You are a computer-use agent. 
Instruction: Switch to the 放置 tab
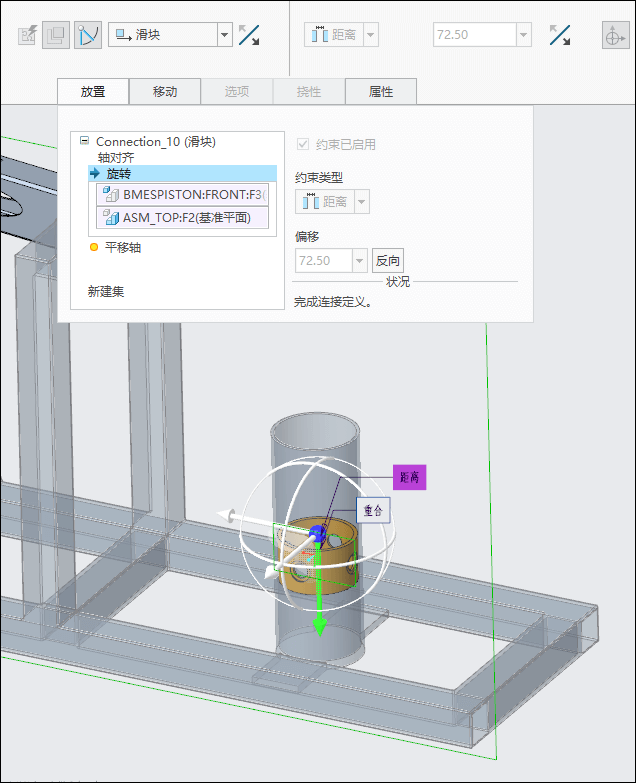click(x=93, y=92)
